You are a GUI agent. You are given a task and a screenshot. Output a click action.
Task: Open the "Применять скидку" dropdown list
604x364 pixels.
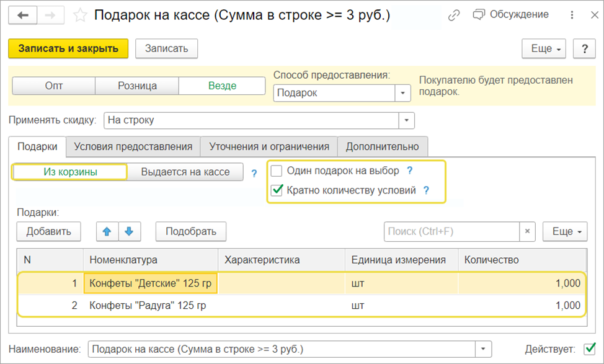[407, 120]
